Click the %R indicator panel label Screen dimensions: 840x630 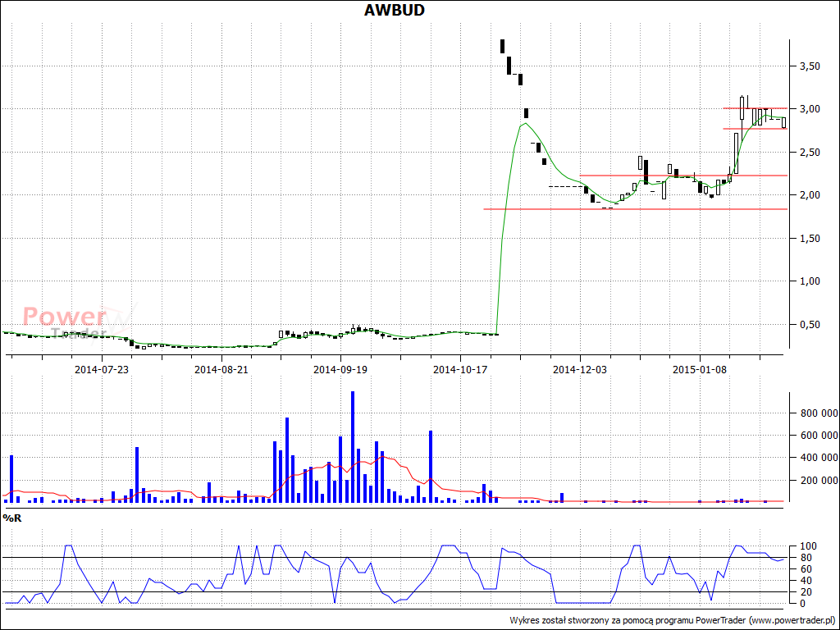coord(11,518)
